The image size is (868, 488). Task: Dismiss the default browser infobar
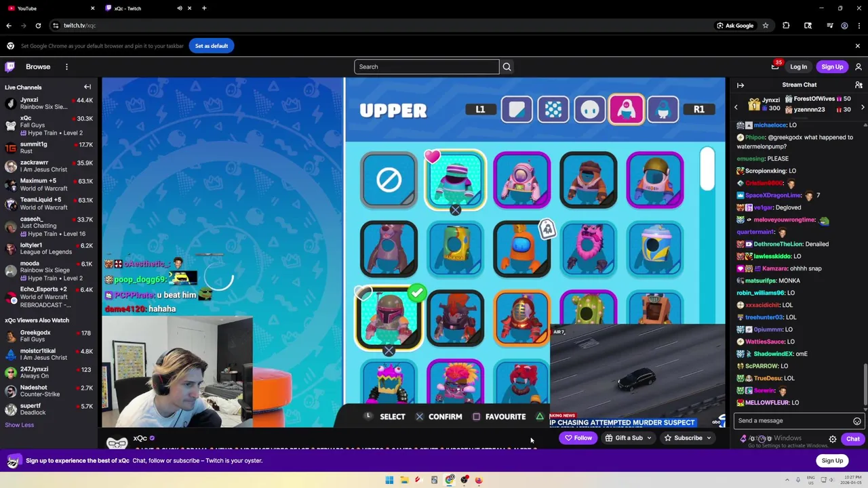[x=857, y=46]
